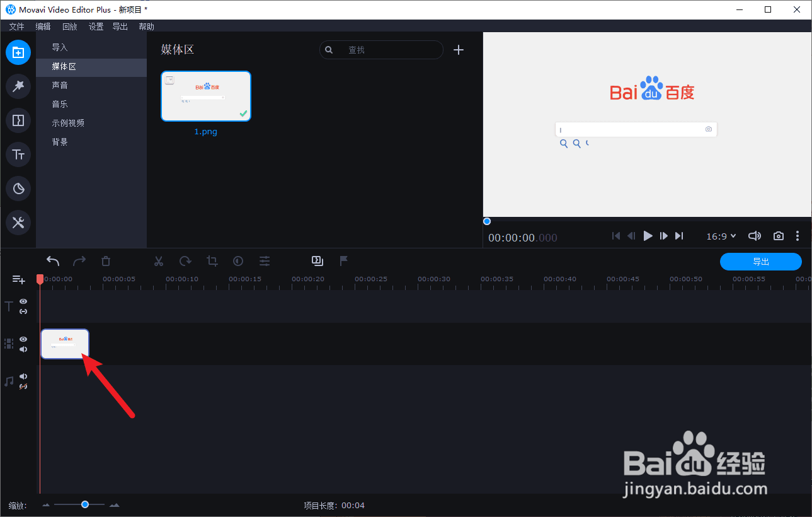812x517 pixels.
Task: Step back one frame
Action: [631, 236]
